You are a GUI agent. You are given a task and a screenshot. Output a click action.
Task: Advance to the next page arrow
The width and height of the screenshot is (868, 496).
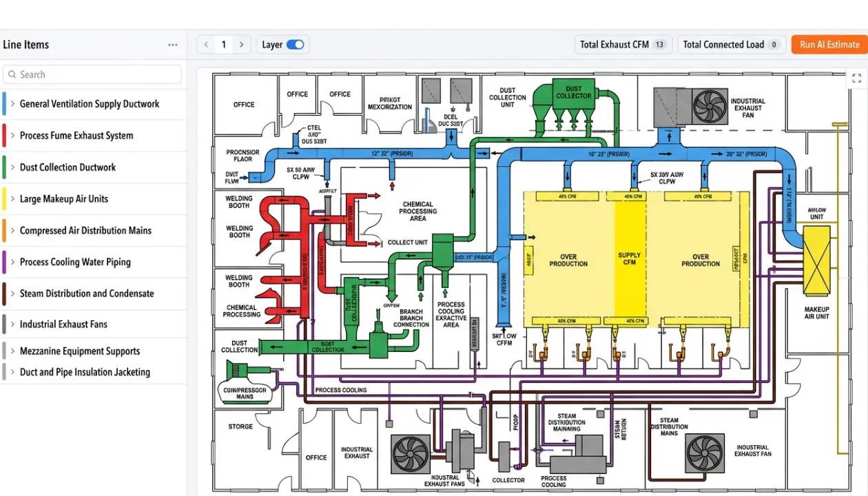pyautogui.click(x=241, y=44)
